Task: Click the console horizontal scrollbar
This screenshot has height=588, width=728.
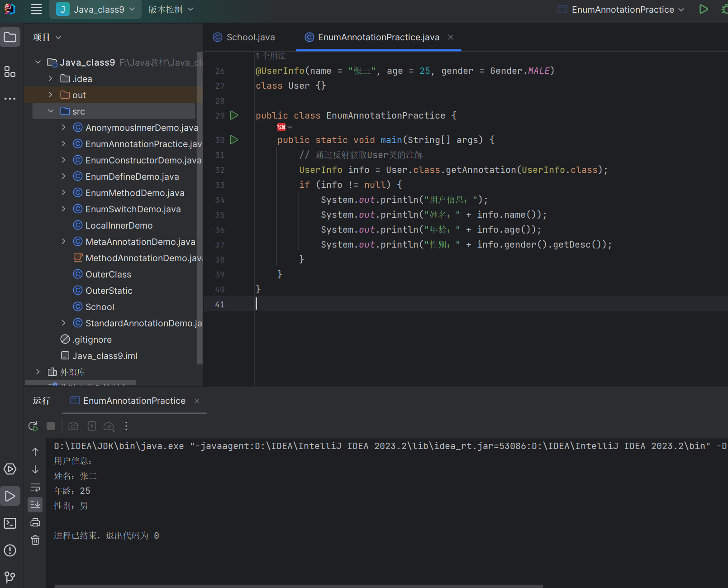Action: tap(299, 586)
